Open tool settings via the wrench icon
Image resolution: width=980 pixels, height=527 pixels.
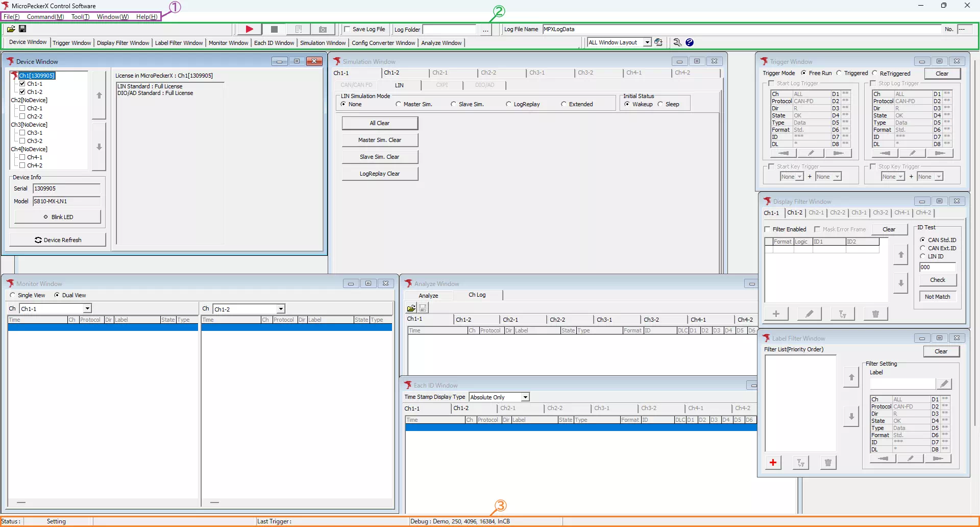click(677, 42)
